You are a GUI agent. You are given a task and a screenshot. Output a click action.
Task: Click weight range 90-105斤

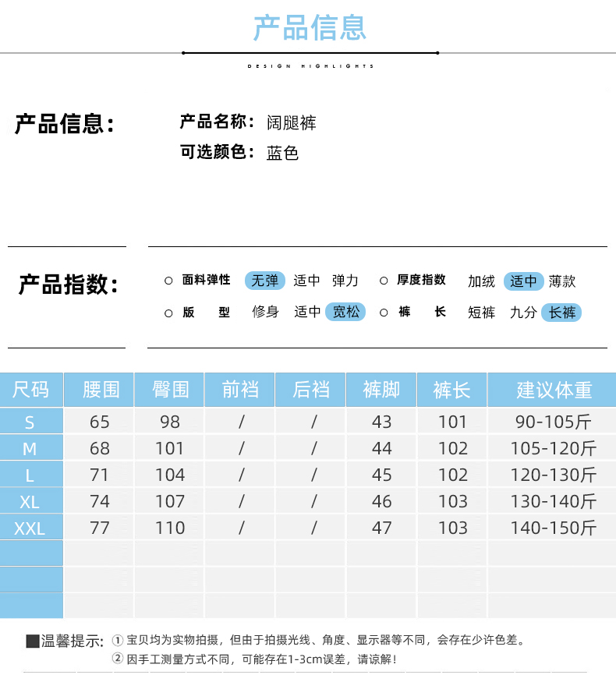click(554, 422)
